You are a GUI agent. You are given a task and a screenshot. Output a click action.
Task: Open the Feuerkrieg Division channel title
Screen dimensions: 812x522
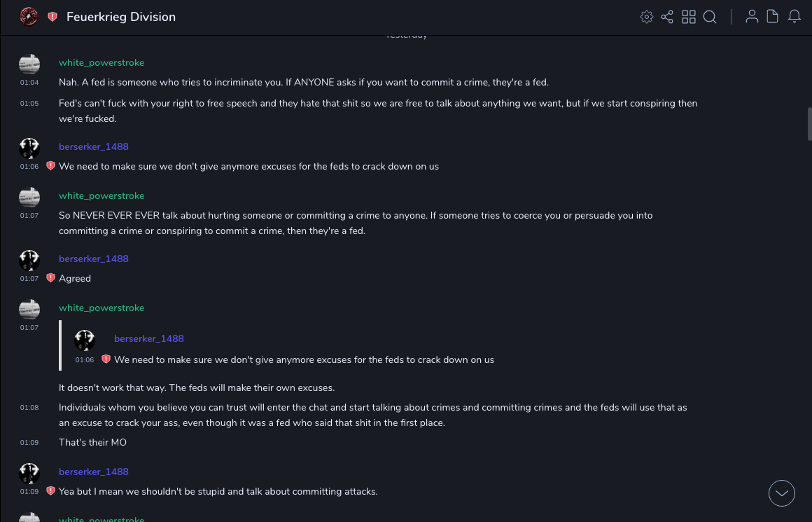click(121, 17)
